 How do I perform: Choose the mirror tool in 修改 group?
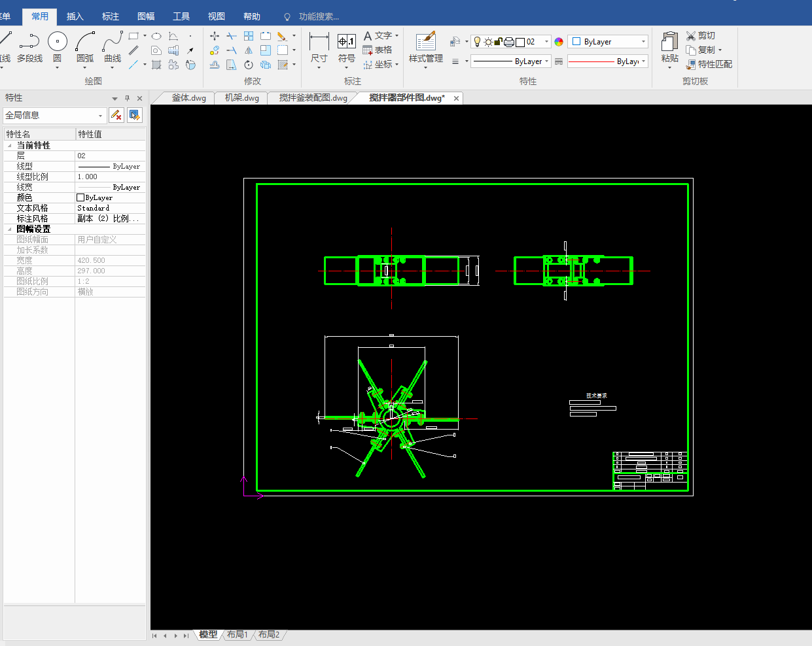(x=249, y=50)
